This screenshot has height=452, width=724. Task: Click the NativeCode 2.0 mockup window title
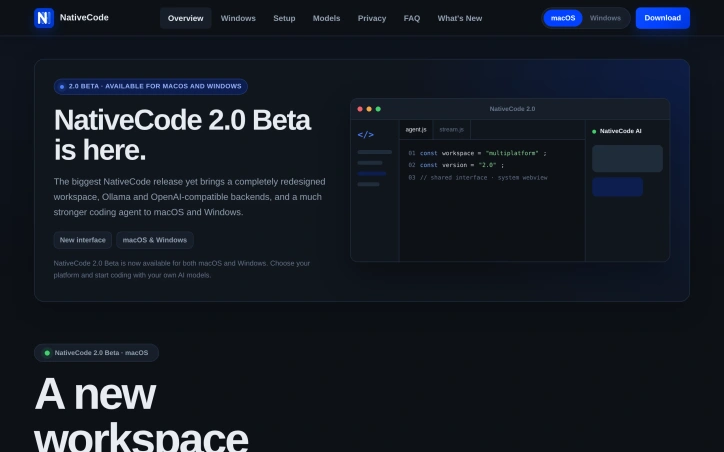pos(512,109)
